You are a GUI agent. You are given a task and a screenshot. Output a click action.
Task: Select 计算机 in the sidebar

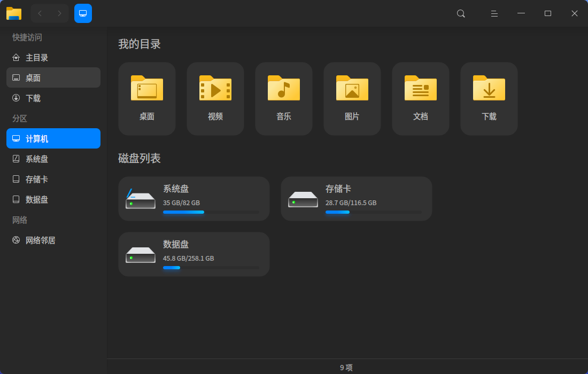coord(53,139)
